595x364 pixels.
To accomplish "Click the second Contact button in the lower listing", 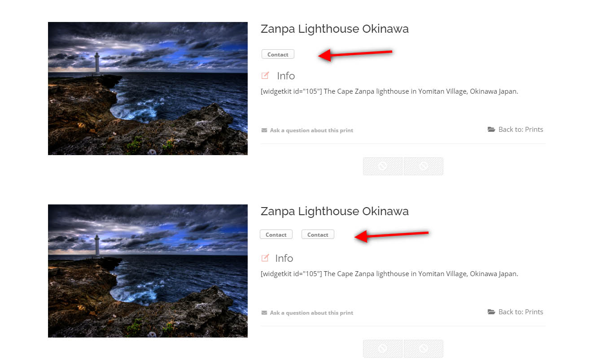I will (318, 234).
